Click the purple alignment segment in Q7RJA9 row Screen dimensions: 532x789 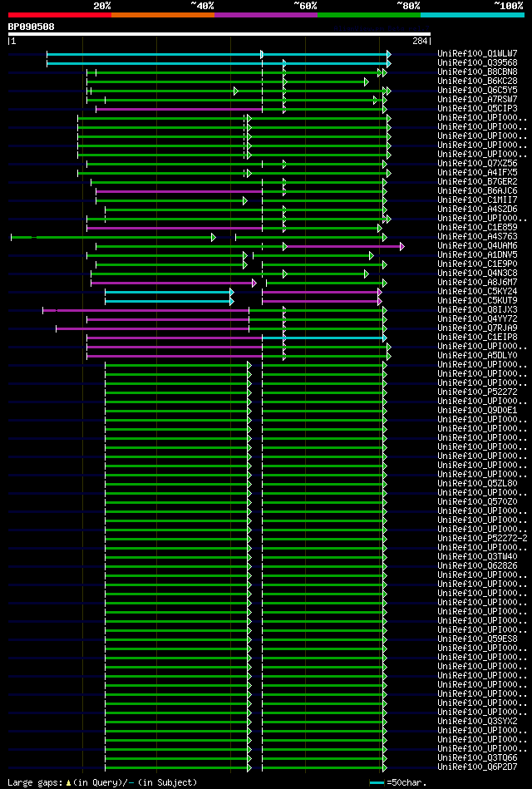(x=152, y=328)
